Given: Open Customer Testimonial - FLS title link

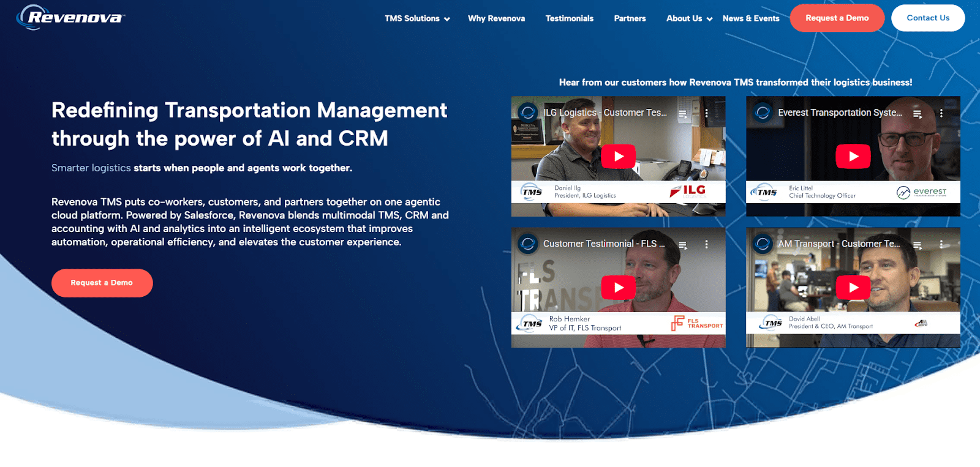Looking at the screenshot, I should tap(604, 244).
